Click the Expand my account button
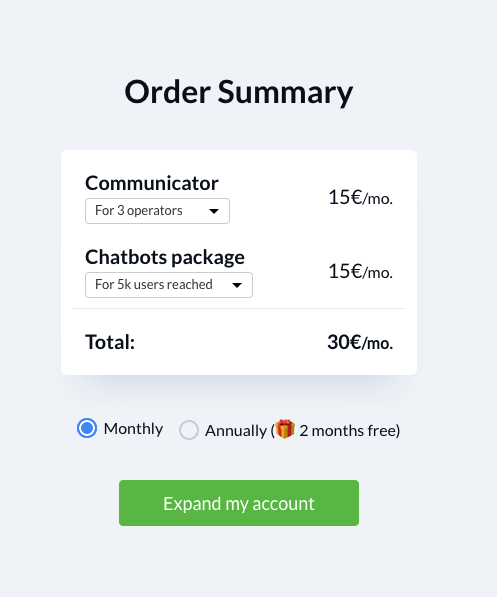 tap(239, 503)
